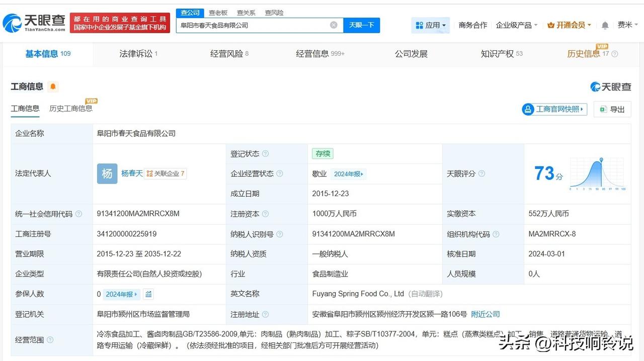Open the 工商官网快照 button

coord(554,109)
